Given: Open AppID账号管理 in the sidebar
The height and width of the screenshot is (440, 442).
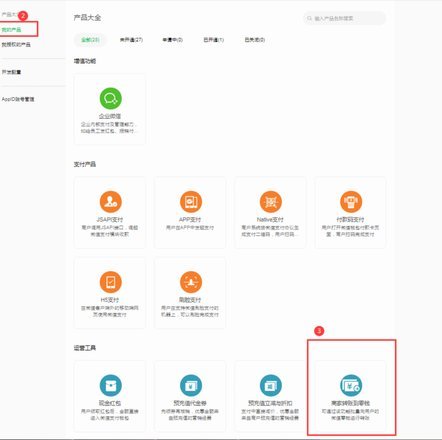Looking at the screenshot, I should 18,99.
